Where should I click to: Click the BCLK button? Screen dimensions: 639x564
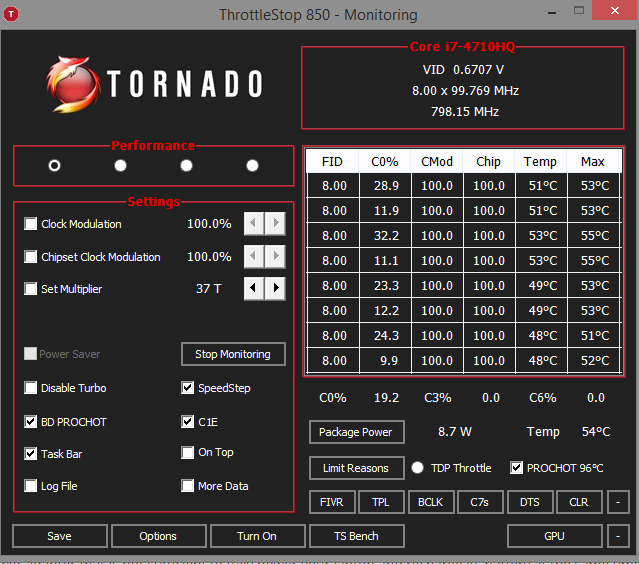431,502
